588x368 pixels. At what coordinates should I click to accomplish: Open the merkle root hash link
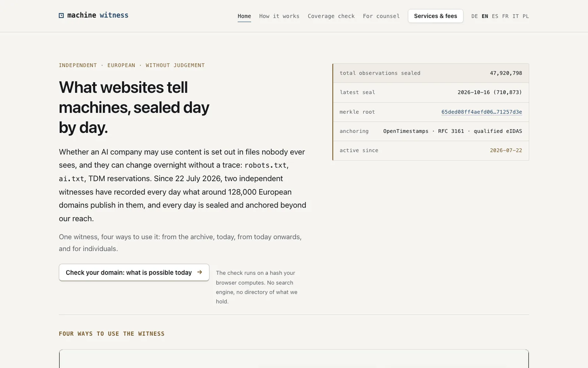(x=481, y=112)
